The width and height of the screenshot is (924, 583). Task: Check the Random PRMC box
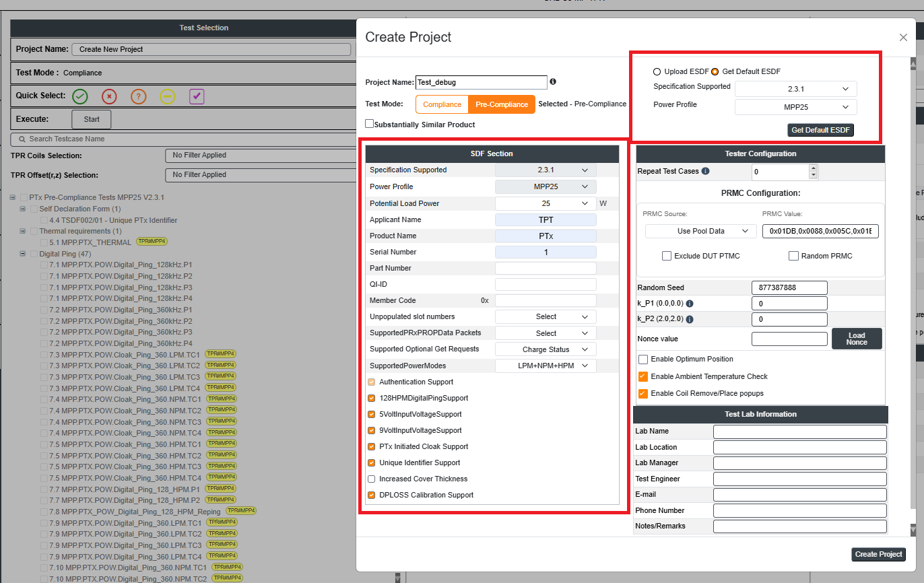[x=793, y=256]
